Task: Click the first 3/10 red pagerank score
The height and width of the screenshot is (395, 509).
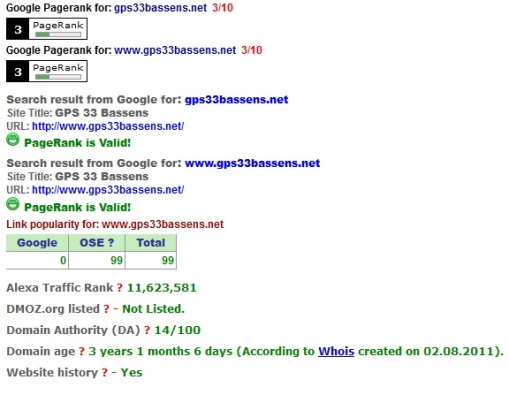Action: click(x=223, y=8)
